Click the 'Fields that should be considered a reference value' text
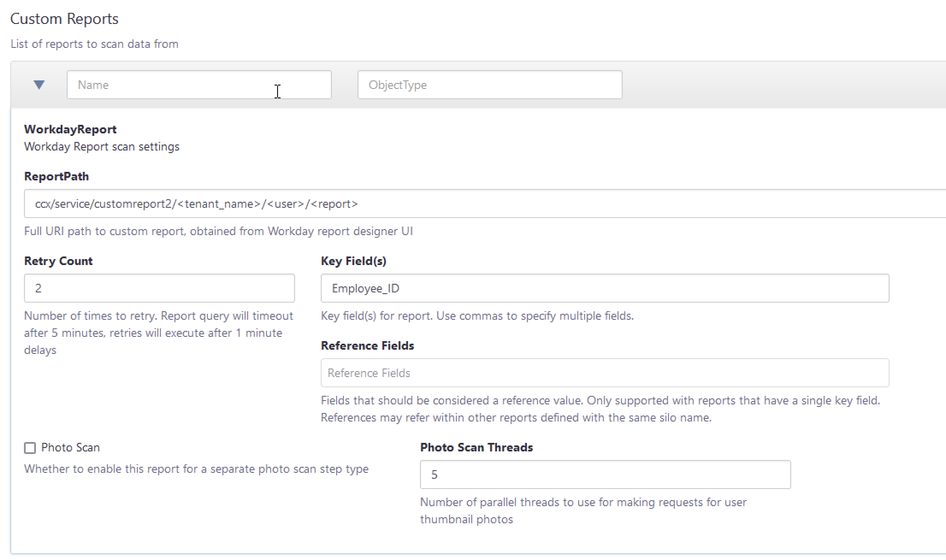Viewport: 946px width, 560px height. coord(600,409)
